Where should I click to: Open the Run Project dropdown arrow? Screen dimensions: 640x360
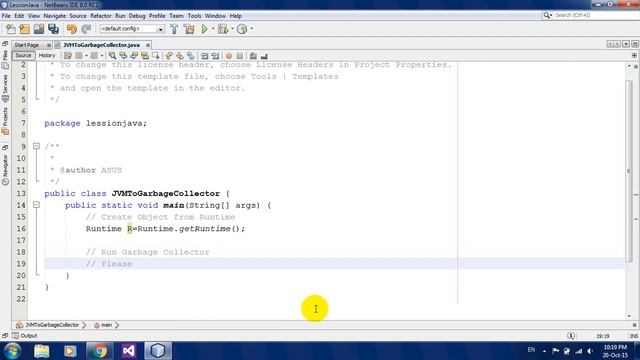[213, 29]
